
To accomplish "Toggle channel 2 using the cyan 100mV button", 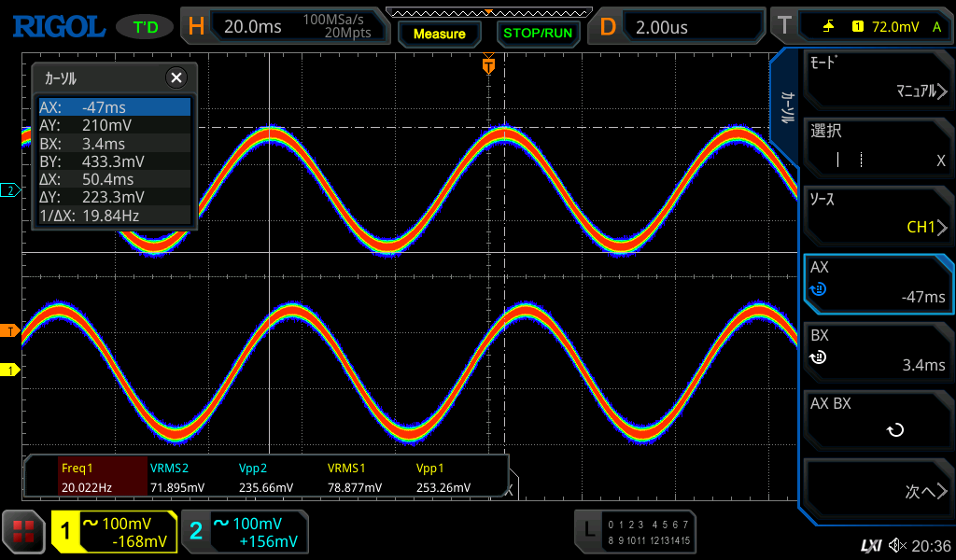I will 245,532.
